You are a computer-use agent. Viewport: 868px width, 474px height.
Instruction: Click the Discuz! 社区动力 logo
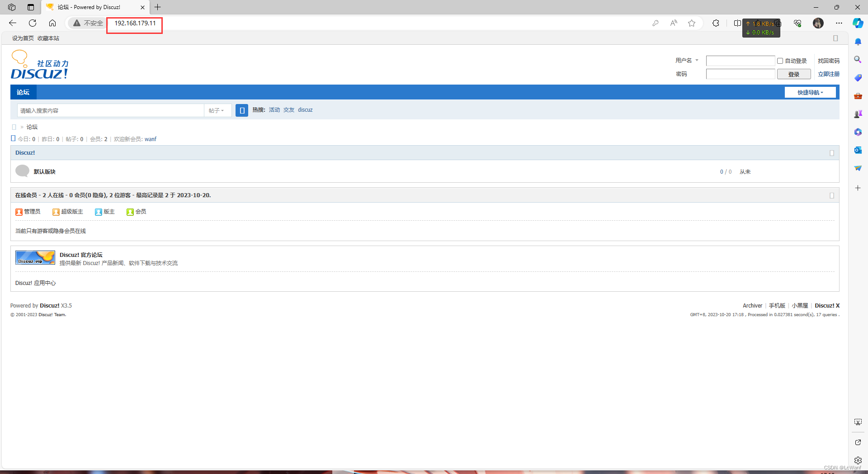tap(40, 65)
